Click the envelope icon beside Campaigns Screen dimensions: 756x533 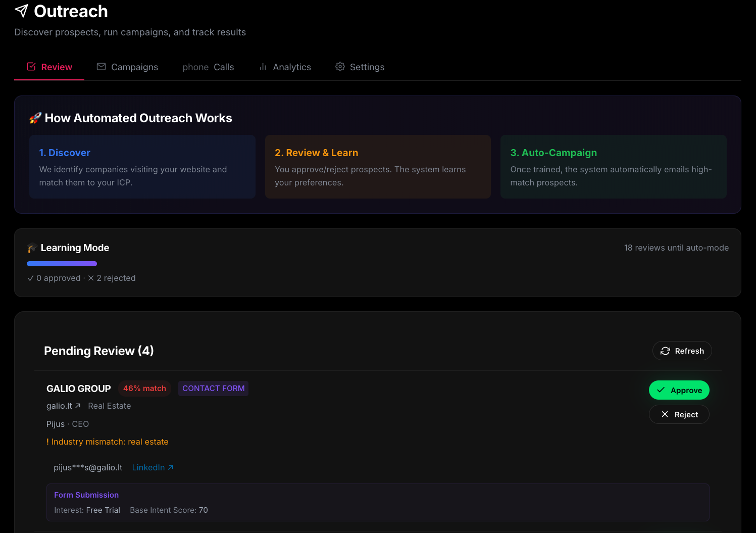point(101,66)
